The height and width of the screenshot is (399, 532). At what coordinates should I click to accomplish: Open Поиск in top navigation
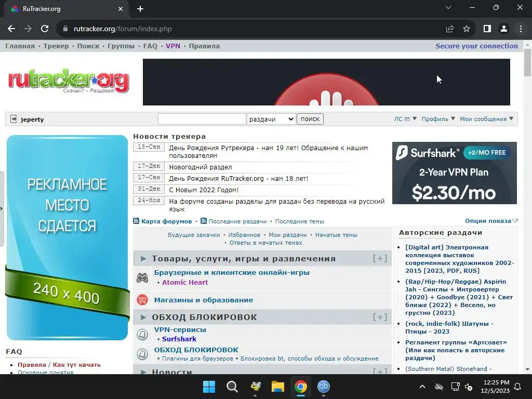coord(88,46)
